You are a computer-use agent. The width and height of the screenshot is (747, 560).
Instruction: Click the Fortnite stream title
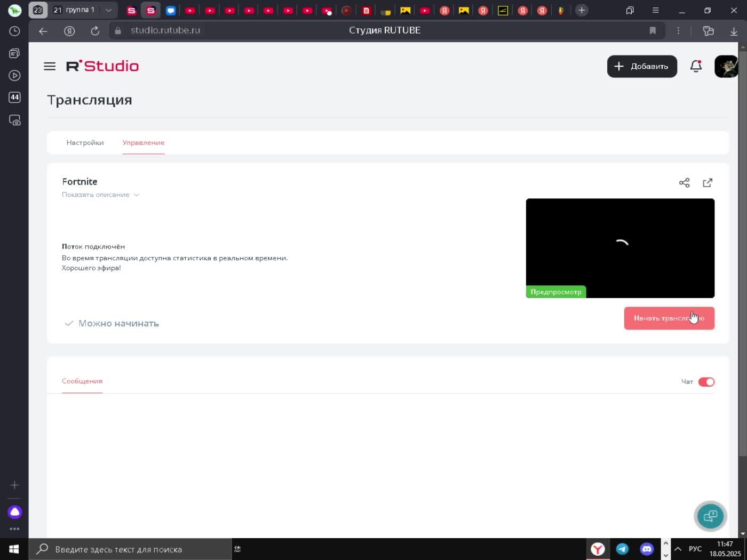80,181
